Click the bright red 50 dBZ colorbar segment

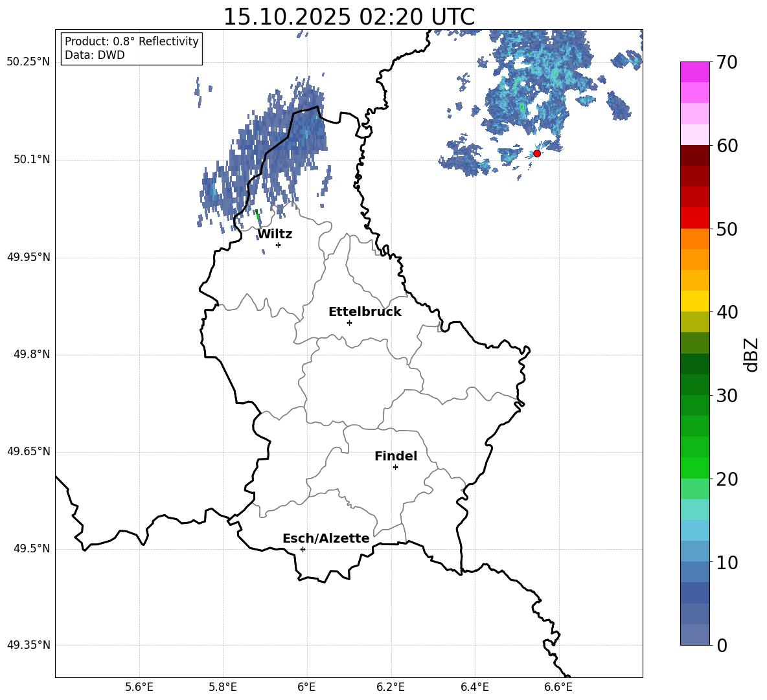(x=695, y=218)
